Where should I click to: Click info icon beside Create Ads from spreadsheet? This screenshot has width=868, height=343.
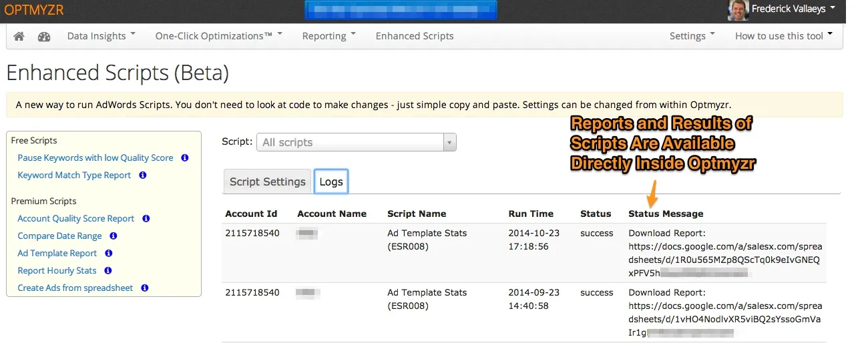pos(145,288)
